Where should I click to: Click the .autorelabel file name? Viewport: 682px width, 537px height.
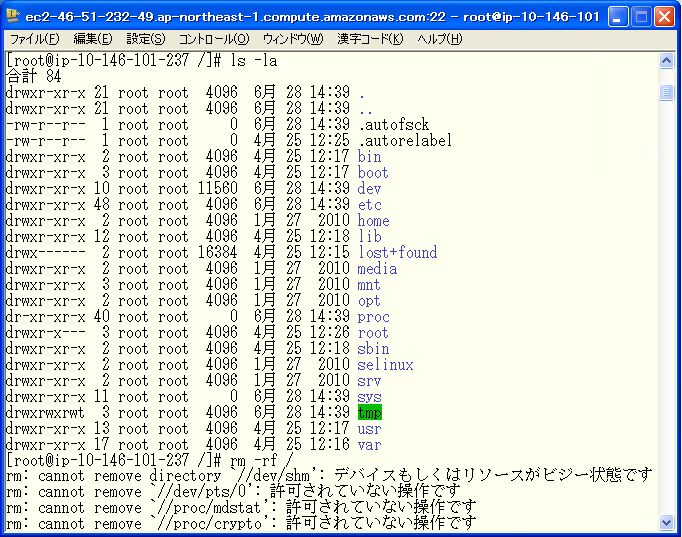coord(405,141)
